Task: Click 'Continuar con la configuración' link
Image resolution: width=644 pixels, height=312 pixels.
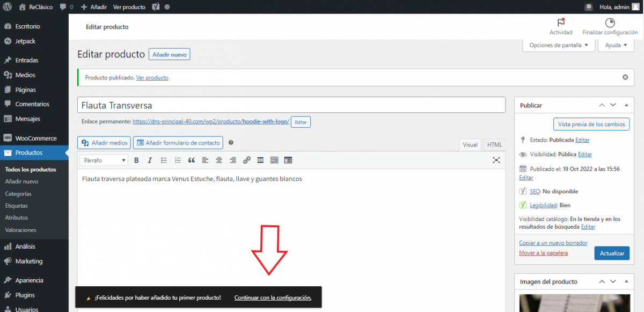Action: [x=273, y=298]
